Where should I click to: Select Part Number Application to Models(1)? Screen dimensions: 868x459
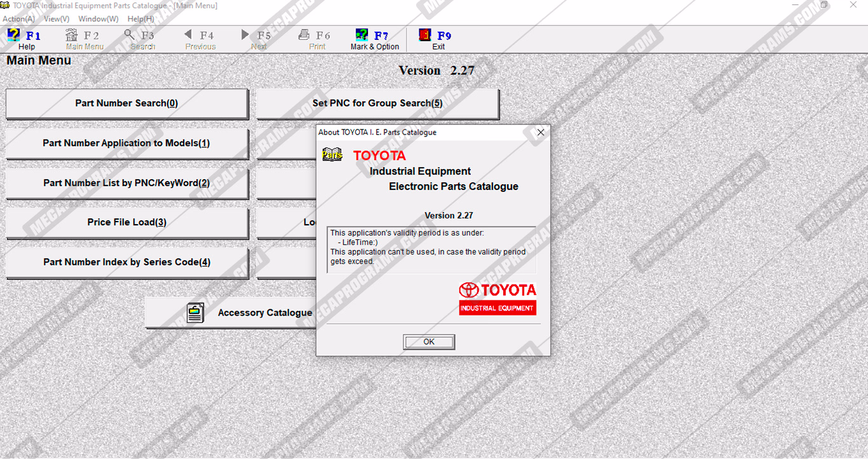click(x=126, y=143)
